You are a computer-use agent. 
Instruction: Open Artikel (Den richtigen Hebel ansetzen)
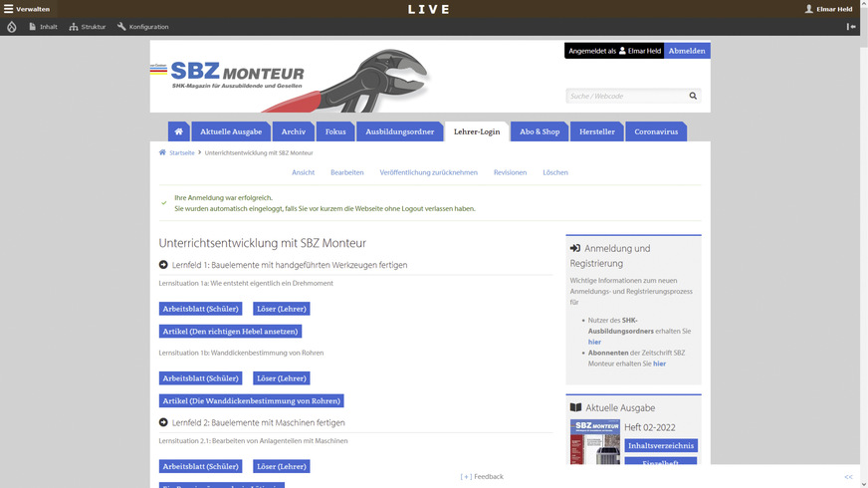pyautogui.click(x=230, y=332)
